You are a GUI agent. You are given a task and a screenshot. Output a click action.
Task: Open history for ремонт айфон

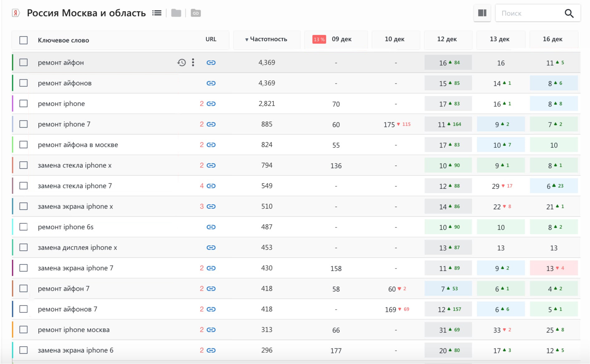coord(182,63)
